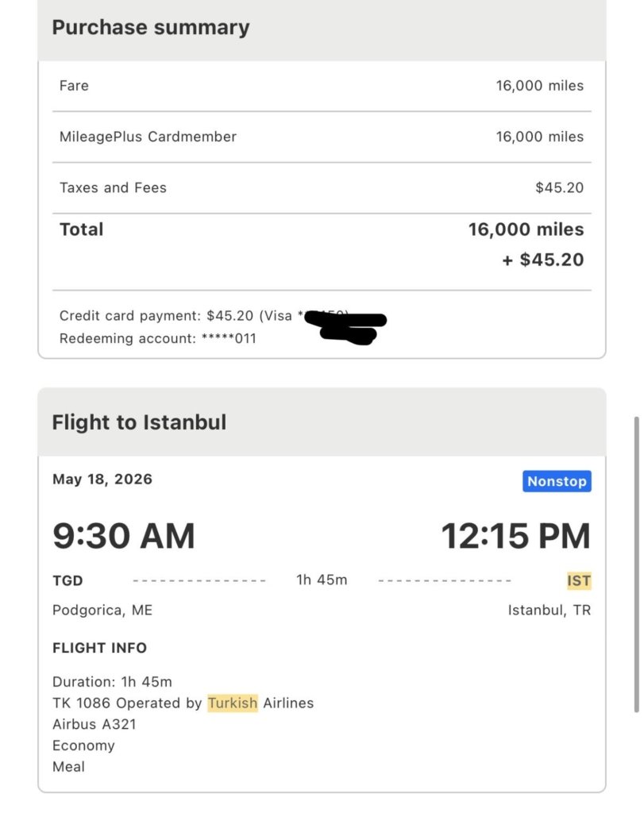
Task: Click the highlighted word Turkish
Action: [233, 703]
